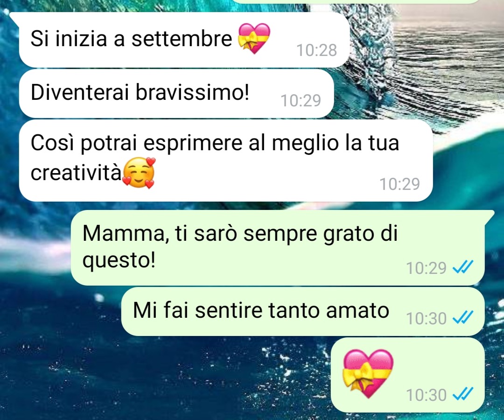Select the "Si inizia a settembre" message
Screen dimensions: 504x420
pyautogui.click(x=184, y=40)
